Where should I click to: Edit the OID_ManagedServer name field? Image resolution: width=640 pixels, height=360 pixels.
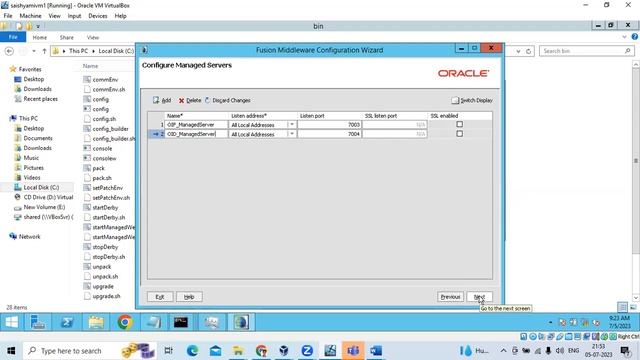(x=196, y=134)
